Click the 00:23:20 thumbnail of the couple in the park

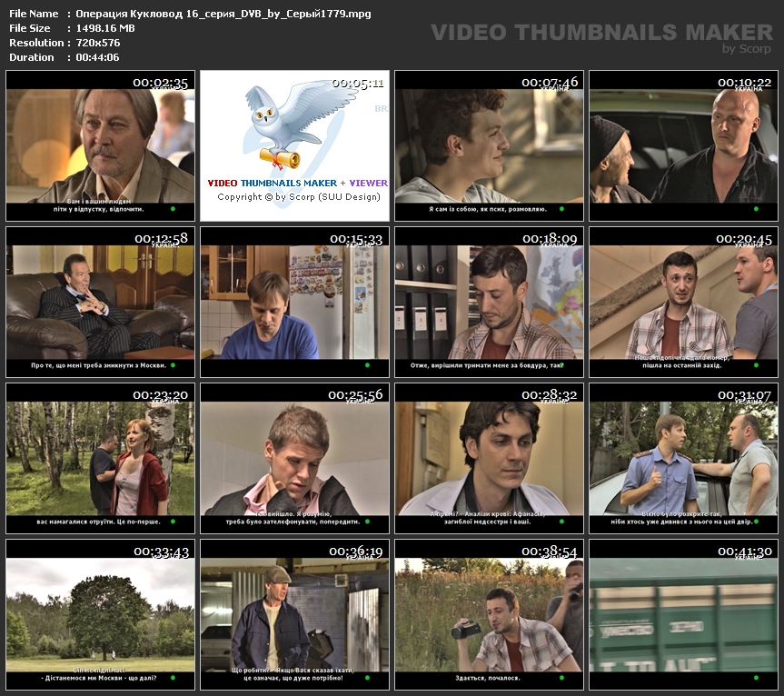[100, 458]
